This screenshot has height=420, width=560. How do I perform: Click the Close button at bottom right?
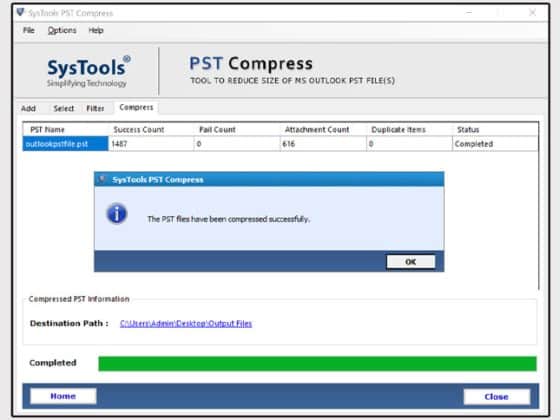click(x=496, y=396)
